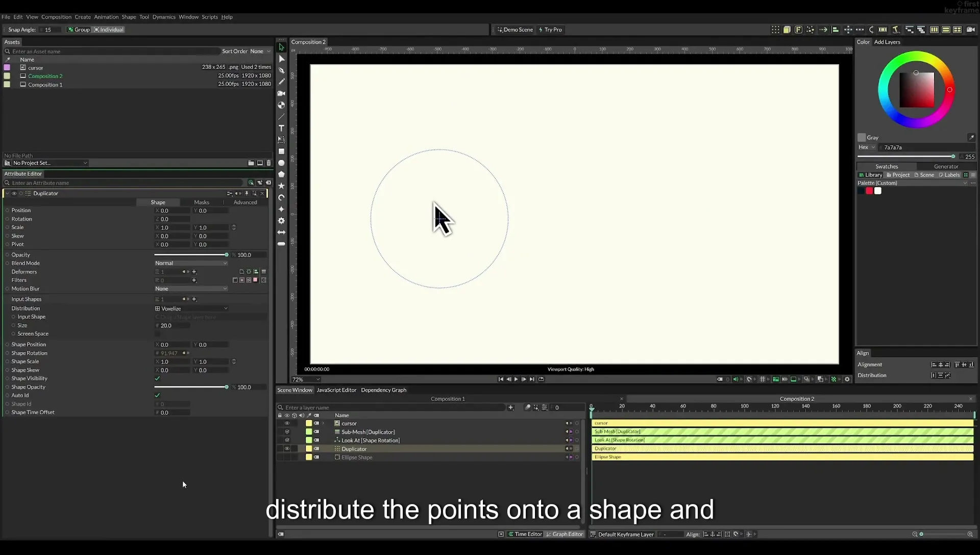Click the Play button in viewport
Image resolution: width=980 pixels, height=555 pixels.
pos(516,379)
